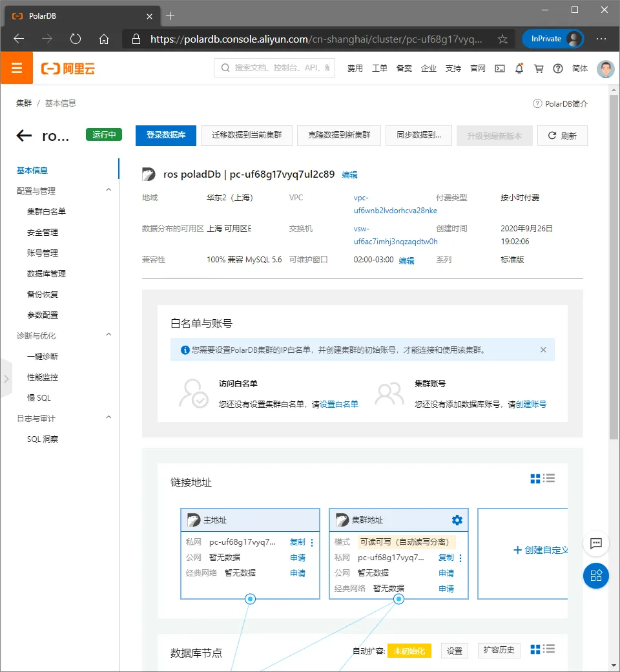Click the 扩容历史 button

coord(499,650)
